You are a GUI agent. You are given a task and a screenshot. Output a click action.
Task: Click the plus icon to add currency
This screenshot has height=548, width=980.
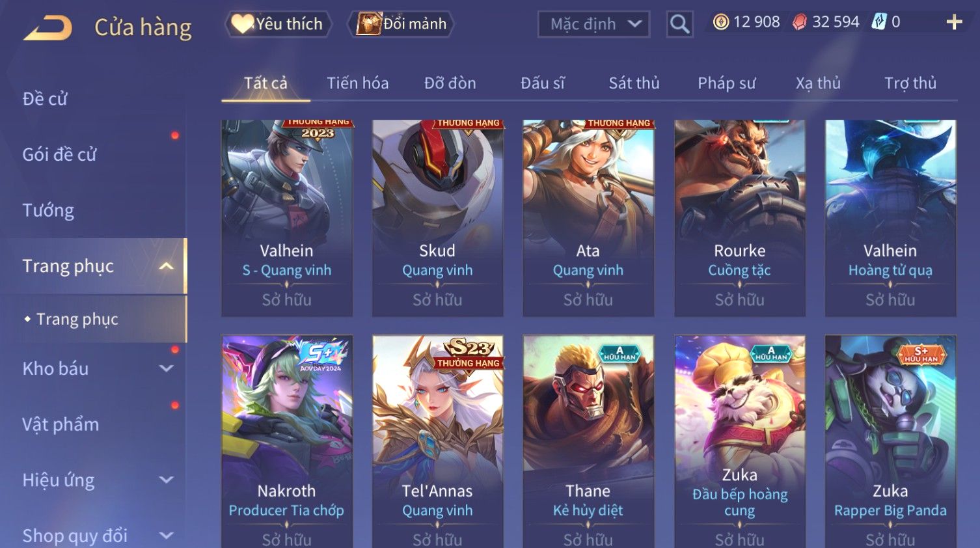pyautogui.click(x=954, y=22)
